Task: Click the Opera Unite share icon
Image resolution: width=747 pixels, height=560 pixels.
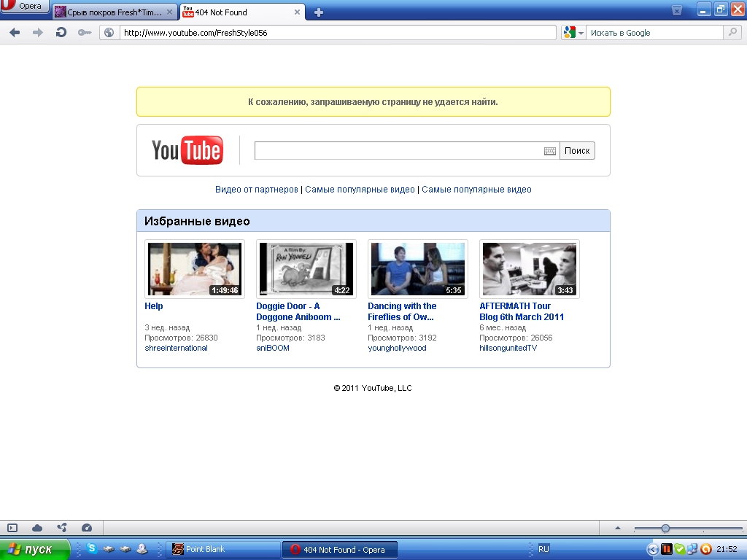Action: tap(62, 528)
